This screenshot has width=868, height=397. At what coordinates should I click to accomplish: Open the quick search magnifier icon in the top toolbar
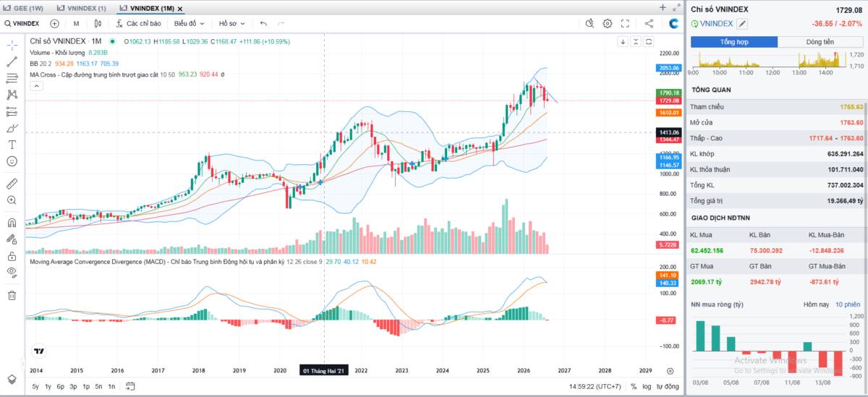[x=590, y=23]
